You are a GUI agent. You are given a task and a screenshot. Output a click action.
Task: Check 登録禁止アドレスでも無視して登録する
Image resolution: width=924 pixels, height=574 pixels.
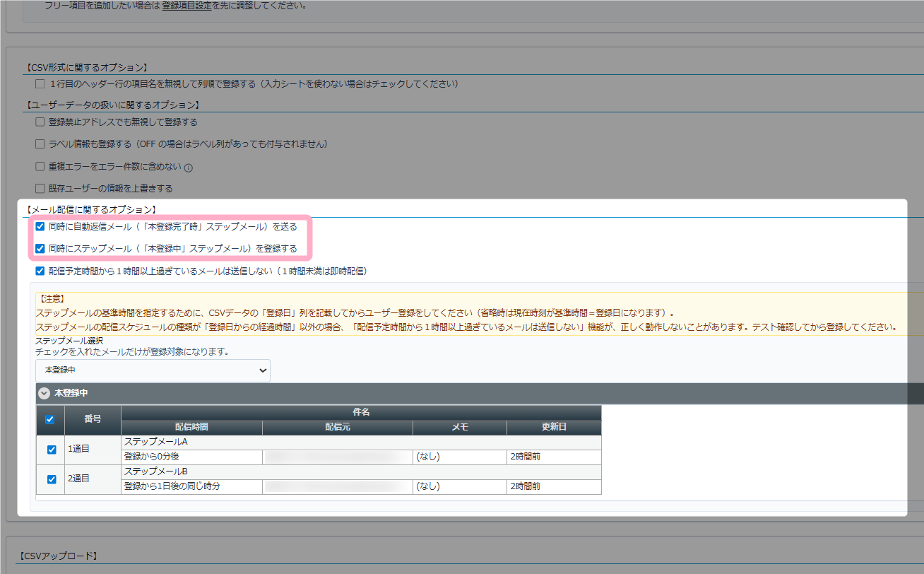[x=40, y=122]
